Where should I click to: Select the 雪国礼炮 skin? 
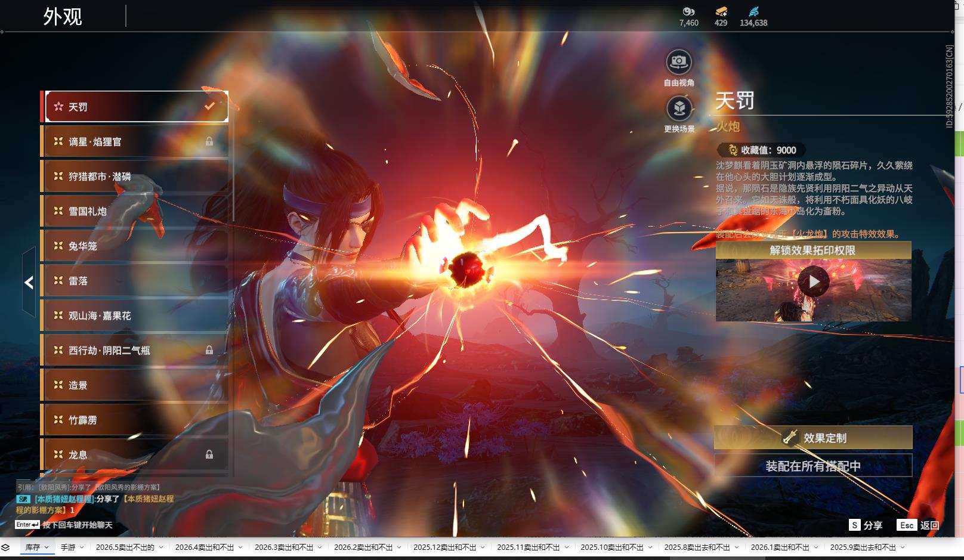(x=135, y=211)
